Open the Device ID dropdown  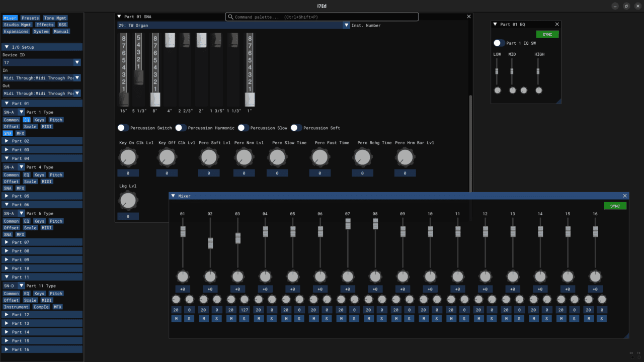(x=77, y=62)
